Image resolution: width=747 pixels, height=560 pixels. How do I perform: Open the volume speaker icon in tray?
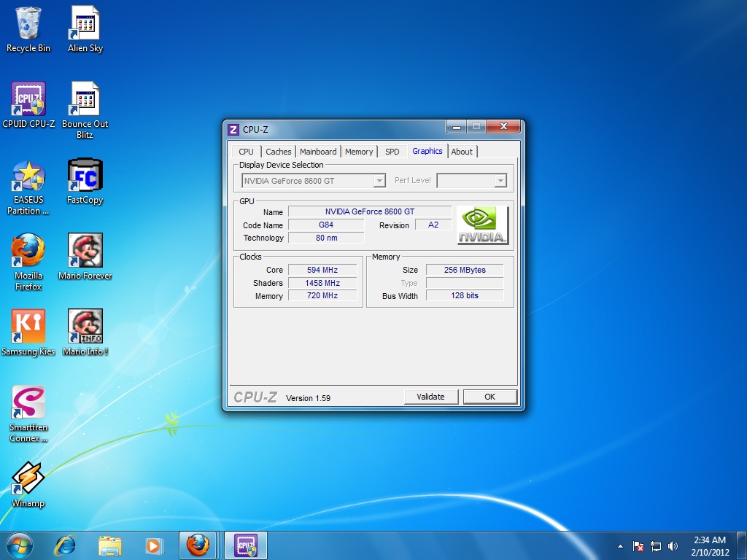[673, 546]
